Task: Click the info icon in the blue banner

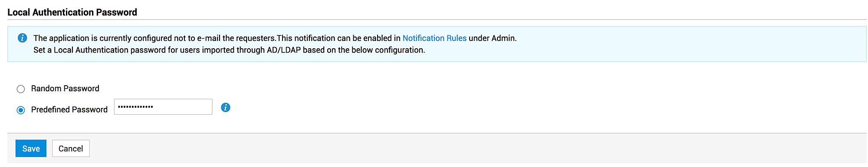Action: tap(22, 38)
